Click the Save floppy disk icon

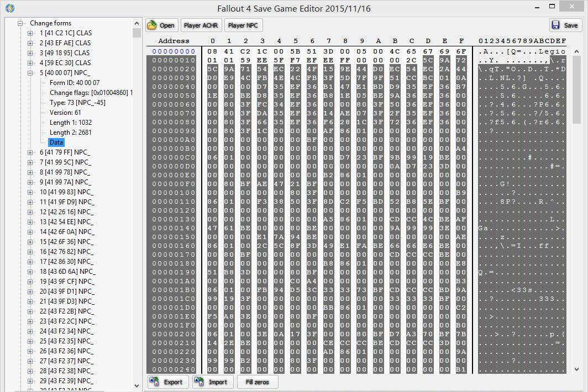coord(556,25)
